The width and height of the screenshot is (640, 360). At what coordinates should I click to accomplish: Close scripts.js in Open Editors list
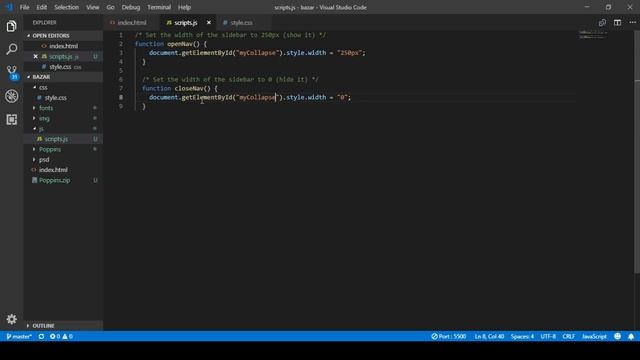(x=36, y=56)
